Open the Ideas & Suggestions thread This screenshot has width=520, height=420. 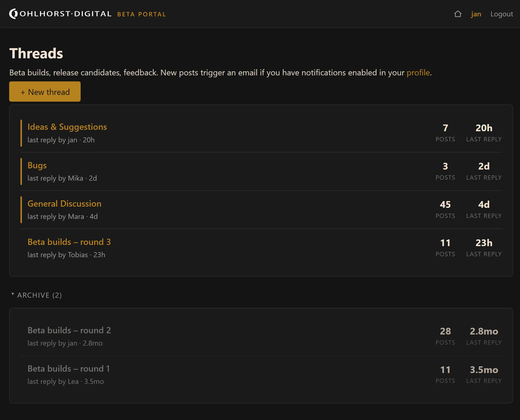67,127
